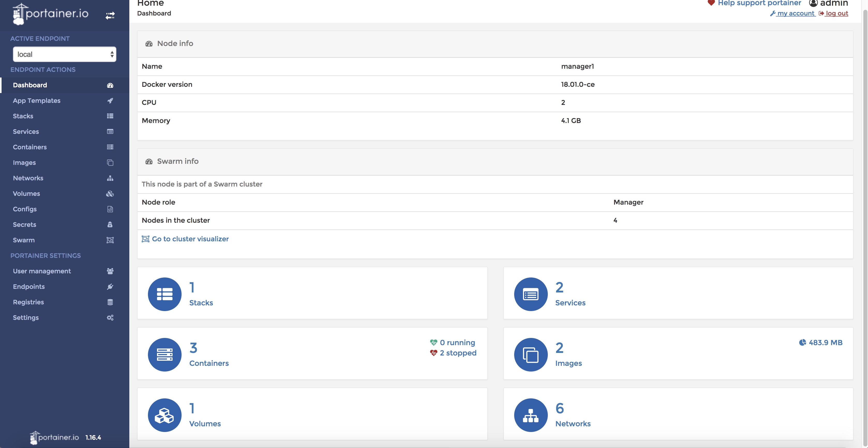Click the Networks sitemap circle icon
Viewport: 868px width, 448px height.
tap(530, 415)
